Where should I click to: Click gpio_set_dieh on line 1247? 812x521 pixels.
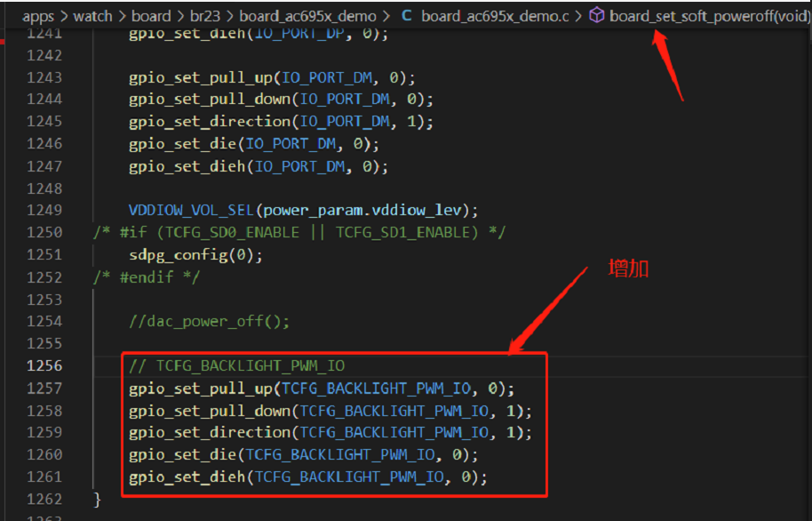187,166
